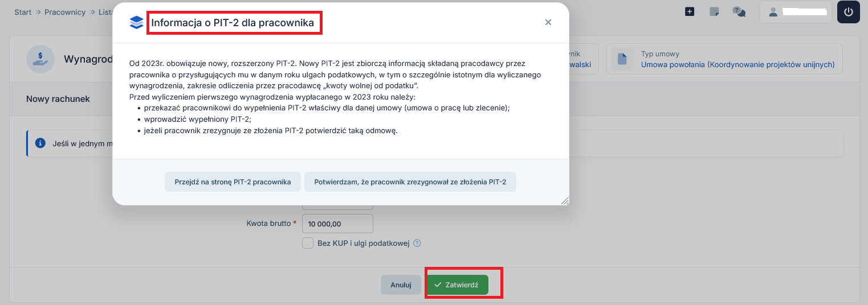
Task: Click Przejdź na stronę PIT-2 pracownika
Action: click(233, 182)
